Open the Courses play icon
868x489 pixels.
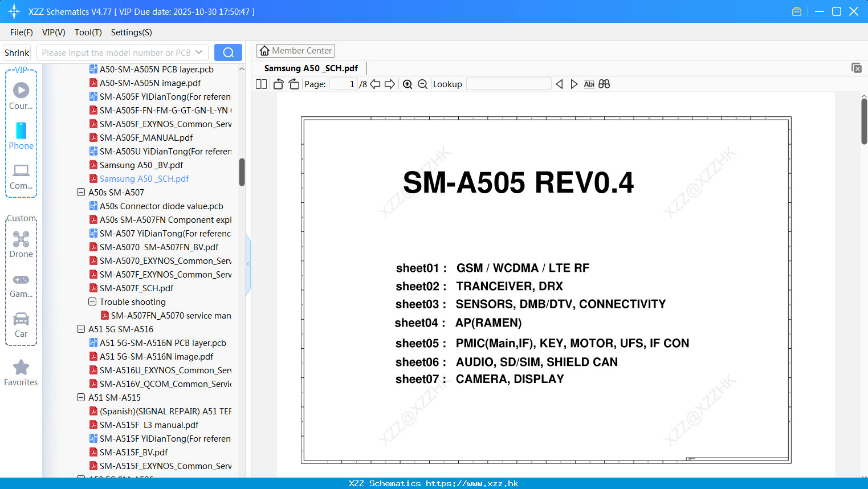(21, 90)
